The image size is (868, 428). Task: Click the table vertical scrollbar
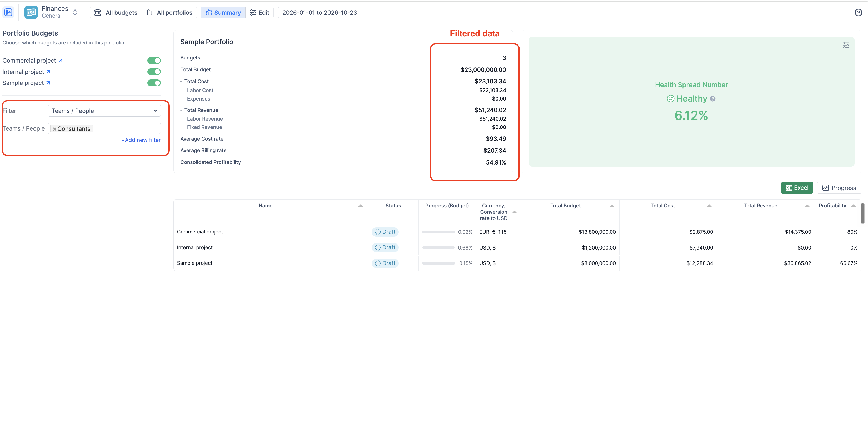tap(863, 213)
